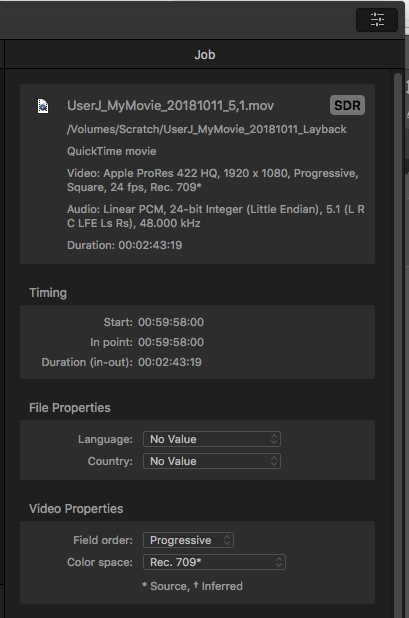Click the Start timecode value

(x=171, y=322)
